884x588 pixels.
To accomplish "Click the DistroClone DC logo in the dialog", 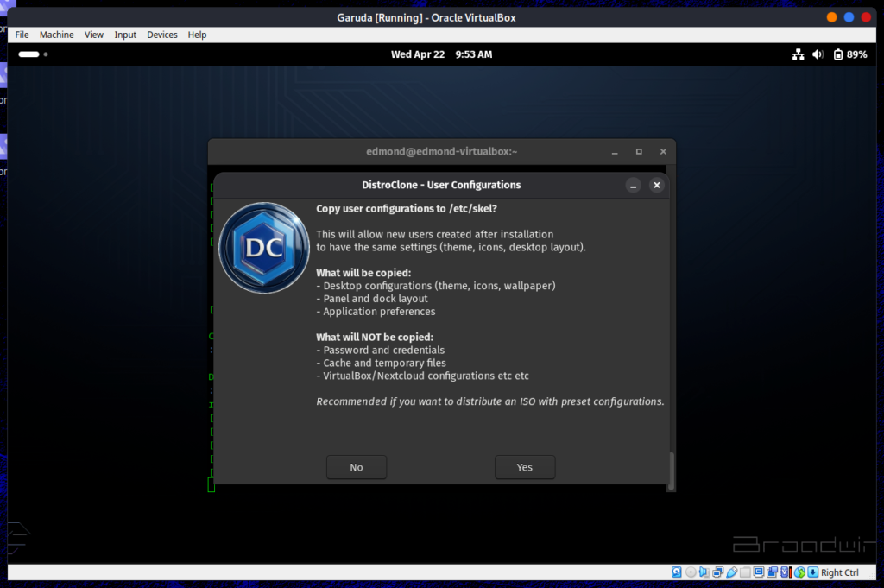I will click(263, 248).
